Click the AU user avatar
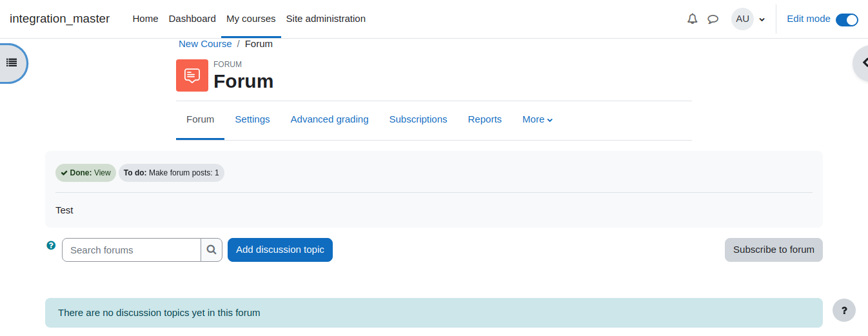This screenshot has height=336, width=868. 742,19
